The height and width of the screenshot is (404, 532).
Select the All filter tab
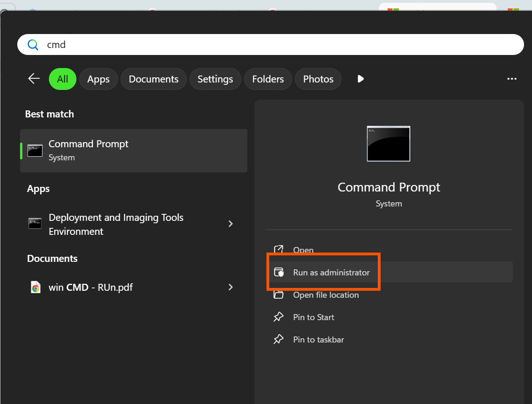pos(62,79)
